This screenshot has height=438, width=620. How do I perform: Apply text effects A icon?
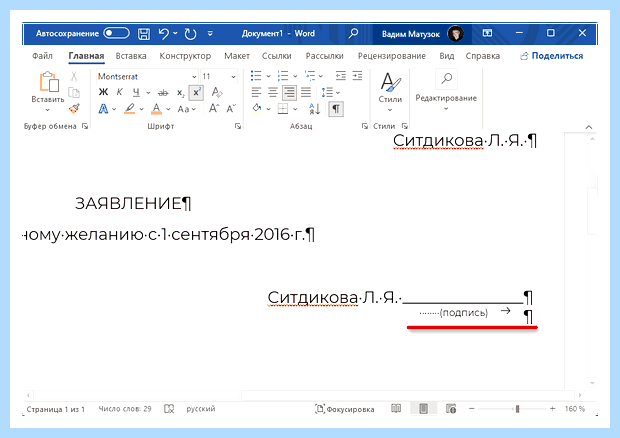click(x=103, y=109)
